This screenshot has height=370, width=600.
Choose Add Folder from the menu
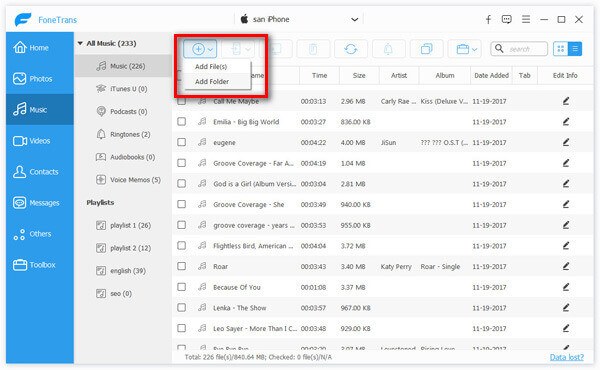212,81
